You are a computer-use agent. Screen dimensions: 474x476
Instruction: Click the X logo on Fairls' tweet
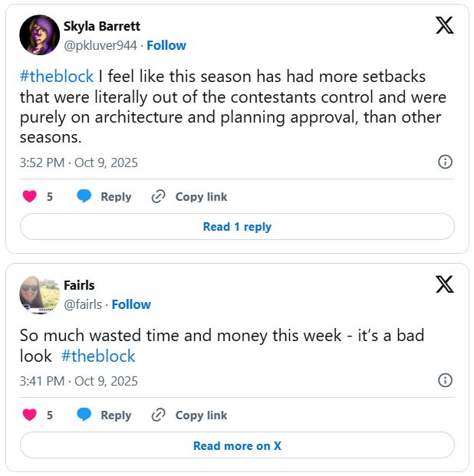click(x=444, y=284)
